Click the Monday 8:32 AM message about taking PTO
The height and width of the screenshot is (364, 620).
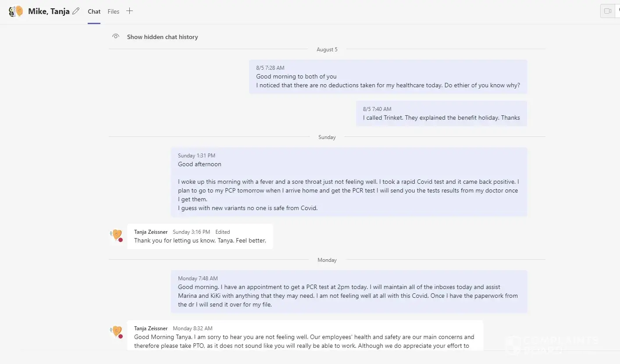tap(304, 341)
